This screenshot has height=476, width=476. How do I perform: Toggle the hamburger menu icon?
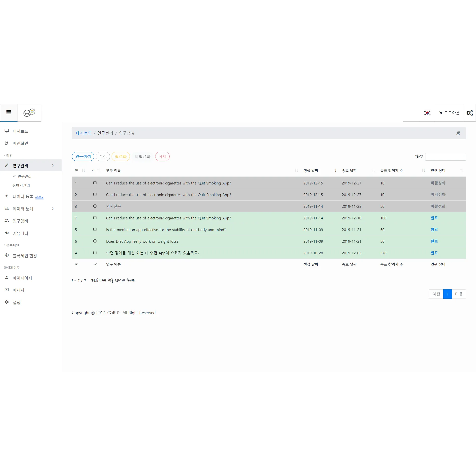coord(9,112)
